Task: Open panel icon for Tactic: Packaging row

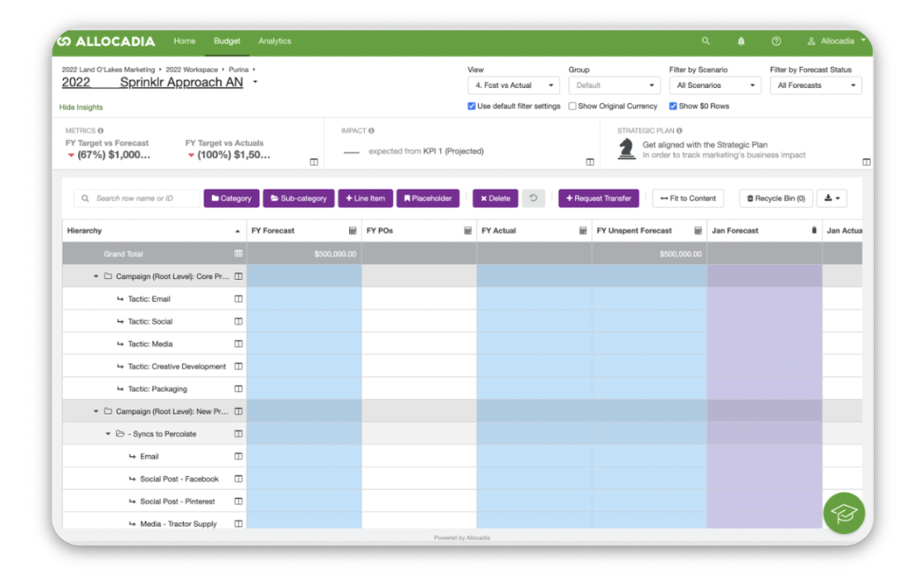Action: [x=238, y=389]
